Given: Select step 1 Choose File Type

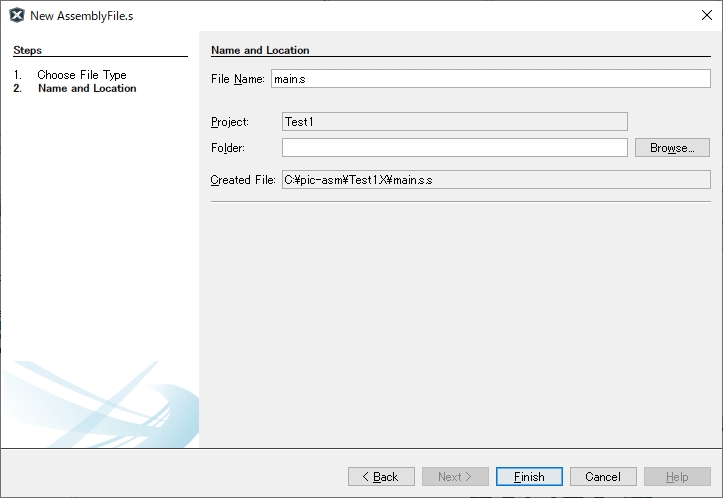Looking at the screenshot, I should 82,75.
